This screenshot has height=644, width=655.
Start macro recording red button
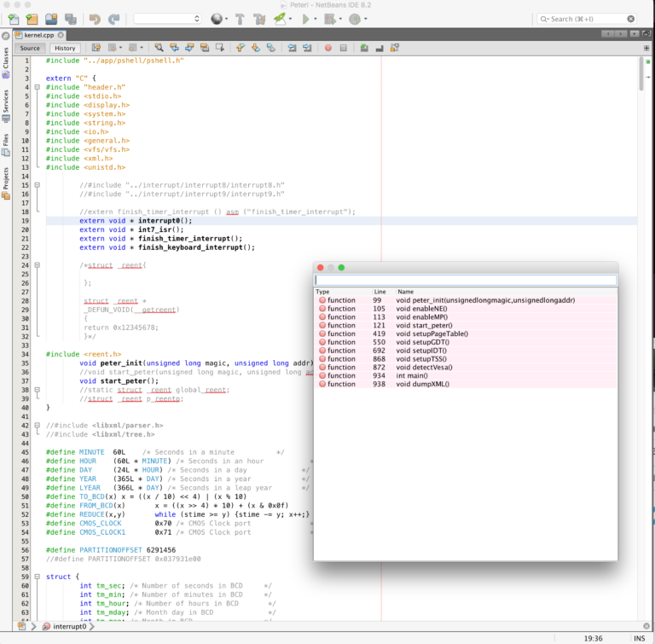tap(327, 48)
